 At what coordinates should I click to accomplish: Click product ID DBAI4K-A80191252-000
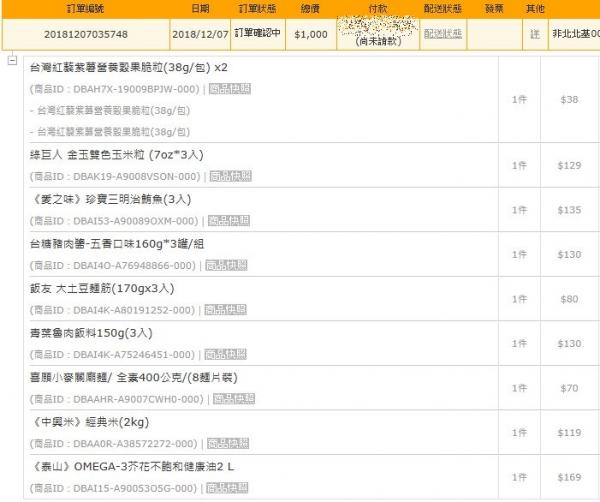pyautogui.click(x=134, y=310)
